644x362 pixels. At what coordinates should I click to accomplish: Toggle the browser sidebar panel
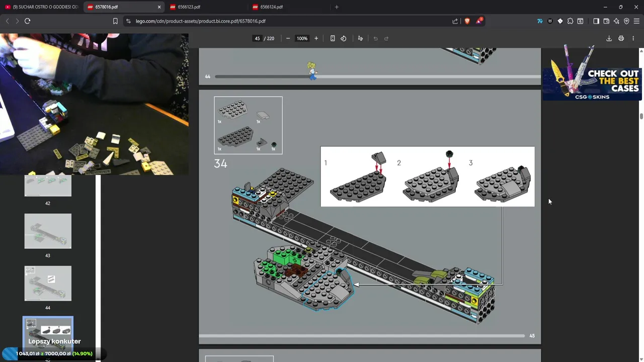coord(596,21)
